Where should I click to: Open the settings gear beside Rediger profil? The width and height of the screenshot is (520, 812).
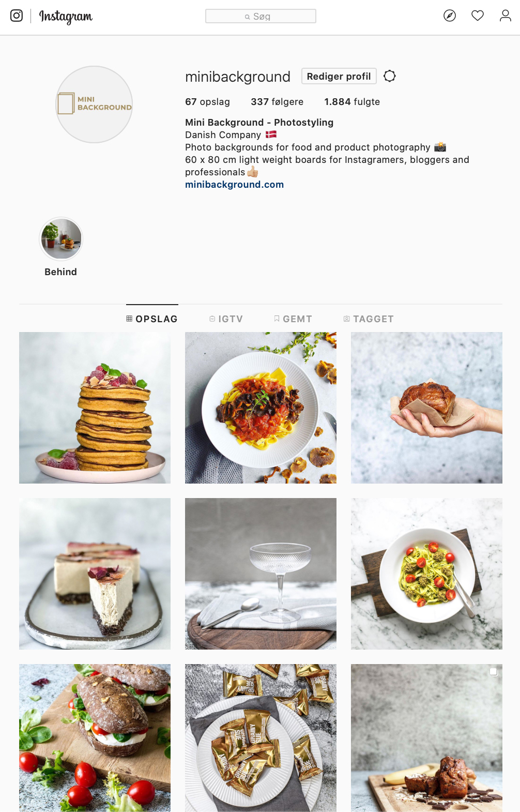pyautogui.click(x=390, y=76)
